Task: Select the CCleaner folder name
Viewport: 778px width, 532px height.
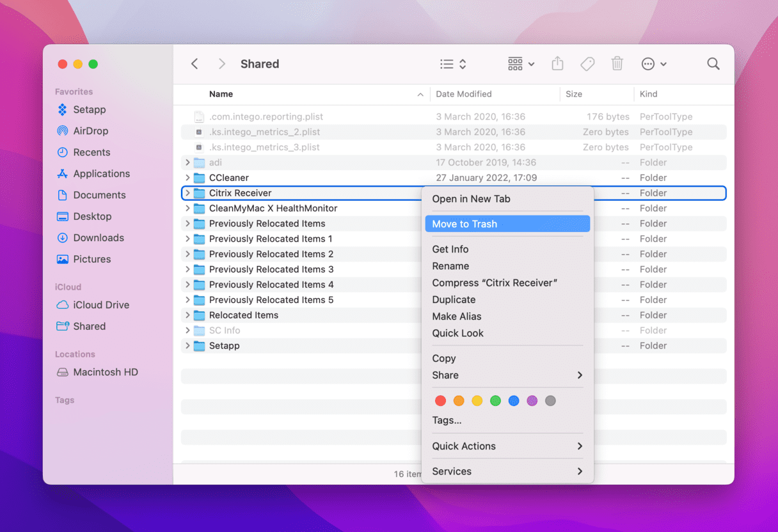Action: click(x=228, y=178)
